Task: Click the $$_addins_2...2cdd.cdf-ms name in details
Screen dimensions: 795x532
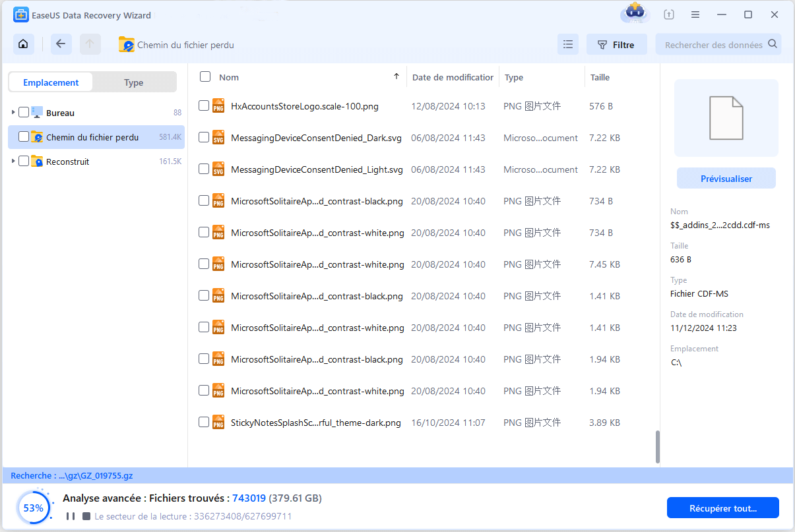Action: click(x=720, y=225)
